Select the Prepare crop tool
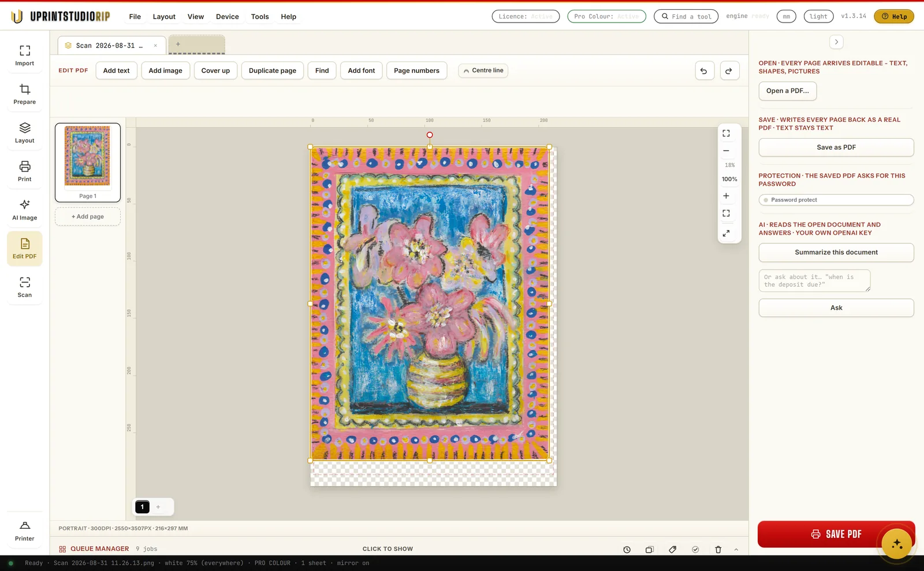The image size is (924, 571). click(25, 94)
